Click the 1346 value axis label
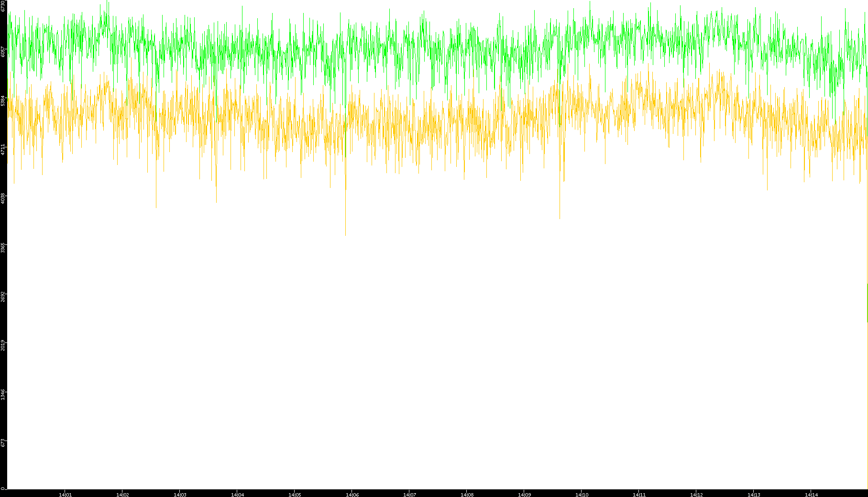Image resolution: width=868 pixels, height=497 pixels. (x=3, y=394)
